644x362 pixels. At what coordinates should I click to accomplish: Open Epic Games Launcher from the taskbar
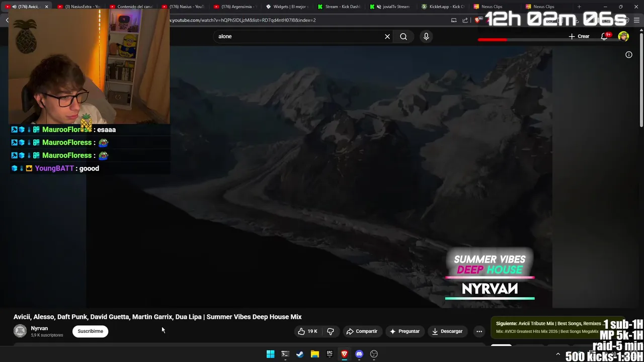click(x=330, y=354)
